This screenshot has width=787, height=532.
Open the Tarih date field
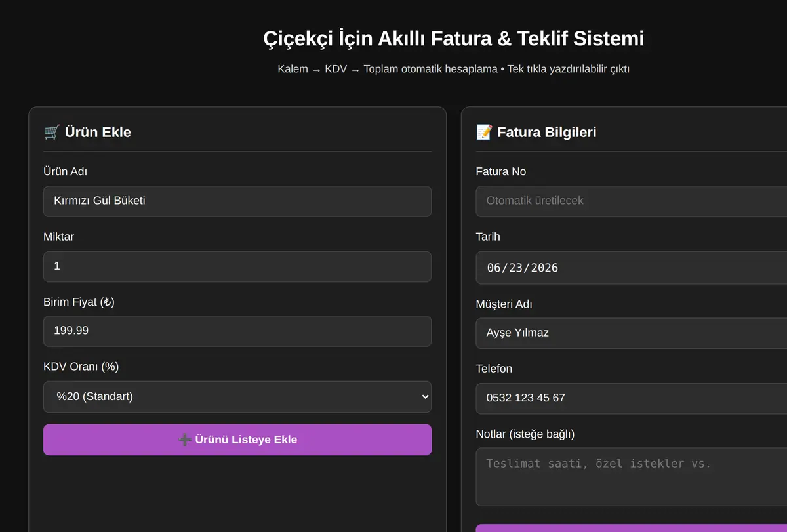[631, 268]
